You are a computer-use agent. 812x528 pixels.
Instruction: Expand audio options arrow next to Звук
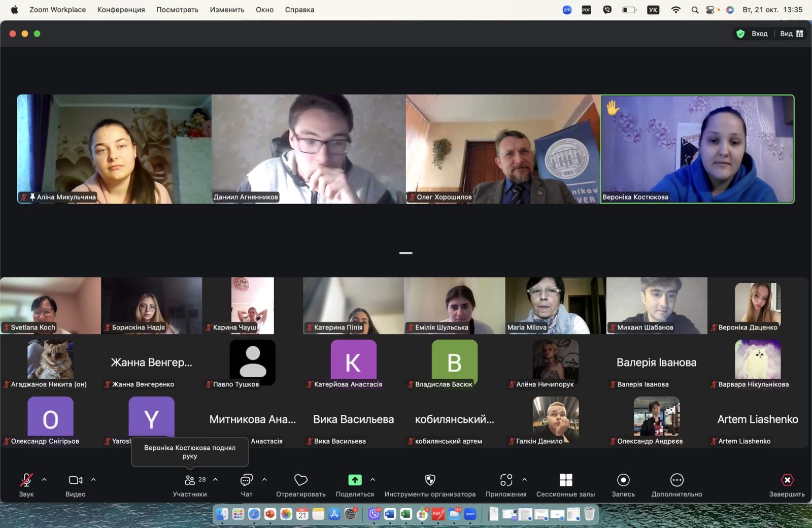(44, 479)
